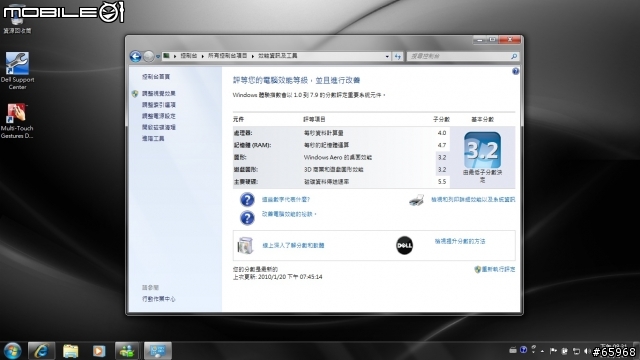Click the Action Center flag tray icon
This screenshot has height=360, width=640.
point(553,351)
